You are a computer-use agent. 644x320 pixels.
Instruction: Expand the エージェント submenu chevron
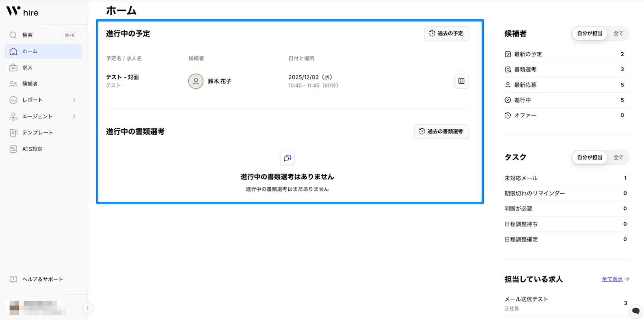[x=74, y=116]
